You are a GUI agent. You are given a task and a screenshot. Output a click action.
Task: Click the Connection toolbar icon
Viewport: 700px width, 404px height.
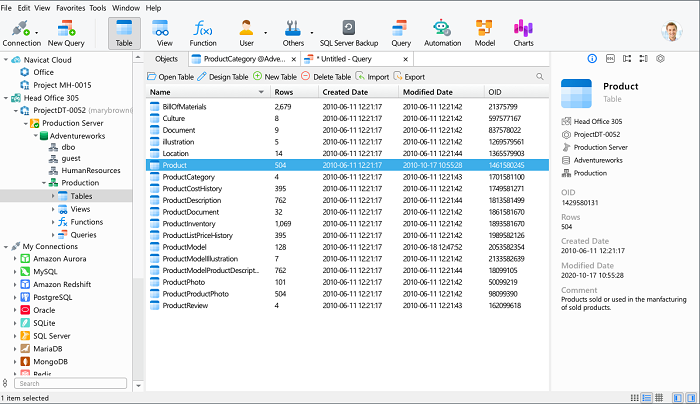[19, 31]
